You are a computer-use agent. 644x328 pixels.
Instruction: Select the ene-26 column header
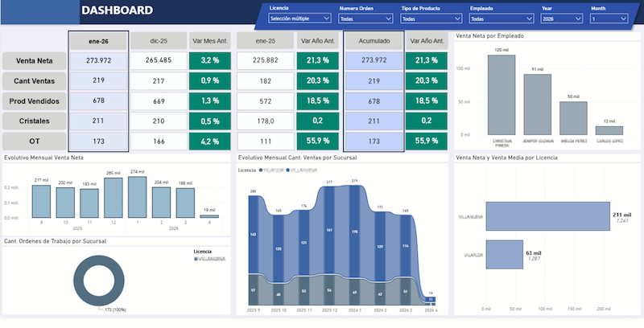click(98, 41)
